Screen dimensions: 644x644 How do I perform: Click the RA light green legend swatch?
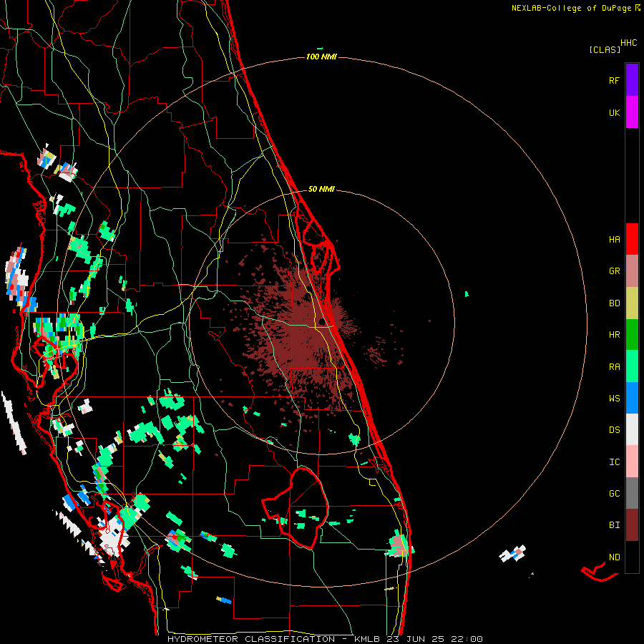coord(632,366)
